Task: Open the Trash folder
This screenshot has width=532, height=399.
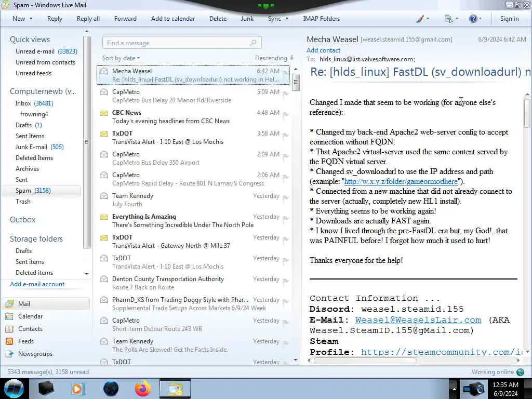Action: click(23, 202)
